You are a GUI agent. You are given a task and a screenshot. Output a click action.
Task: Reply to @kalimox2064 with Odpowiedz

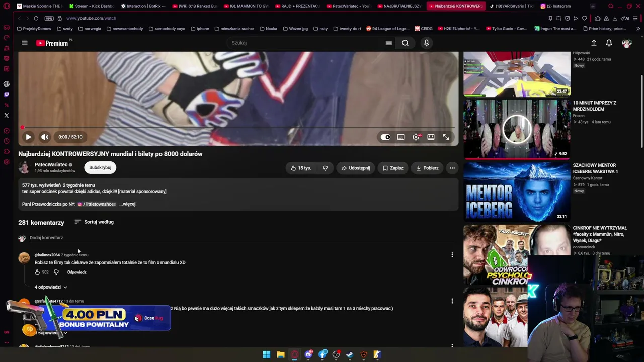point(77,272)
